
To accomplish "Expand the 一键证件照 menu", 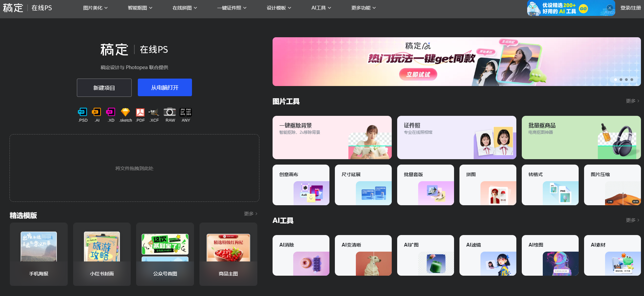I will [x=232, y=8].
